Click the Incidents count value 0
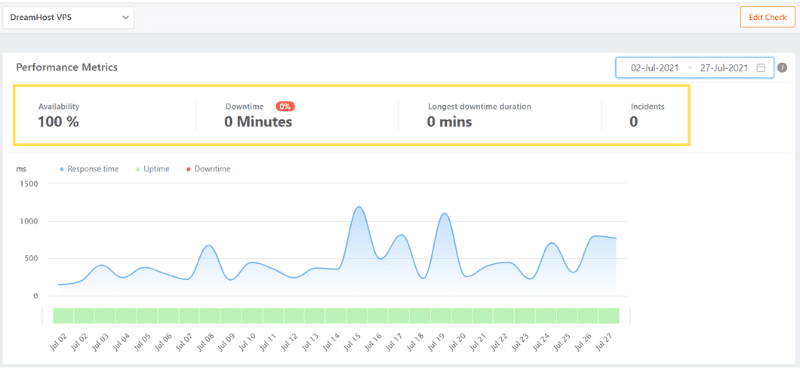The image size is (800, 370). 634,122
